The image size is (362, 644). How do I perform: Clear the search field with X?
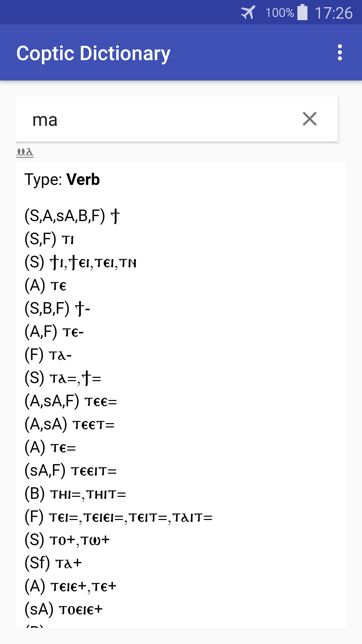(x=310, y=119)
